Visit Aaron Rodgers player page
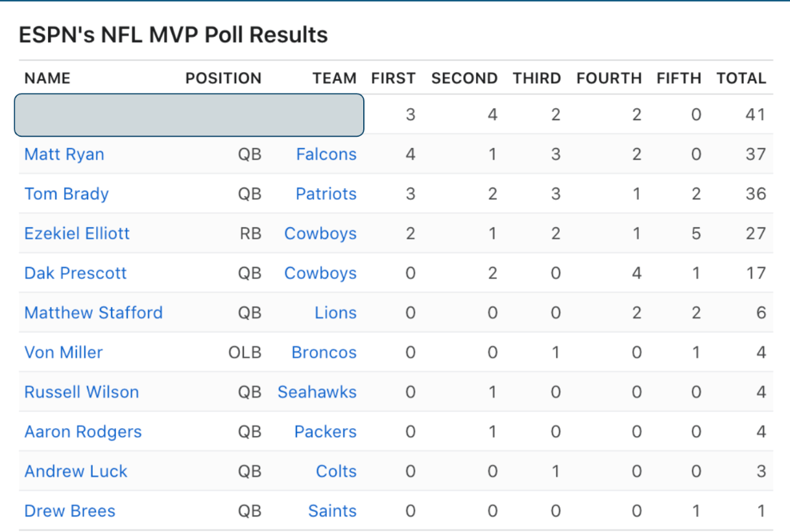The height and width of the screenshot is (532, 790). coord(83,431)
